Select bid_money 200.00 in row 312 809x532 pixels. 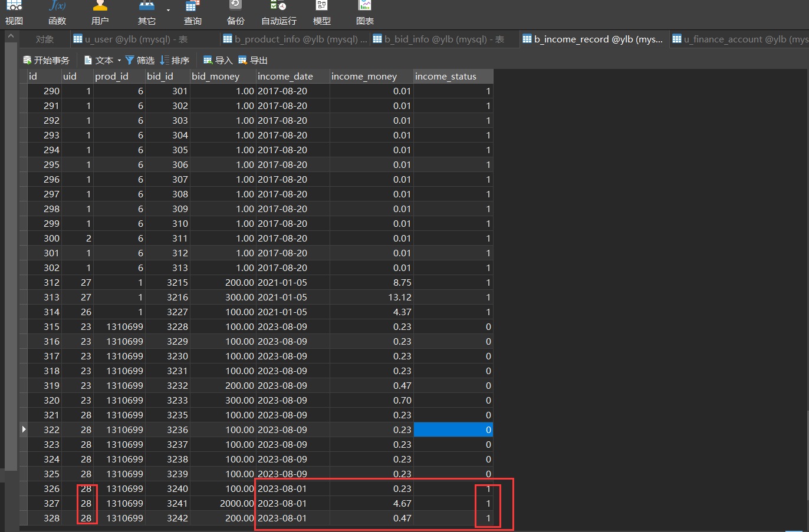coord(223,282)
